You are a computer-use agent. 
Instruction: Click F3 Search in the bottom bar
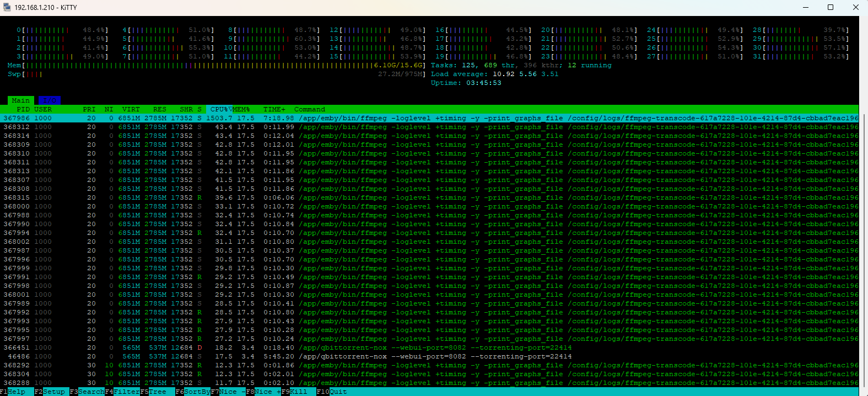(87, 392)
